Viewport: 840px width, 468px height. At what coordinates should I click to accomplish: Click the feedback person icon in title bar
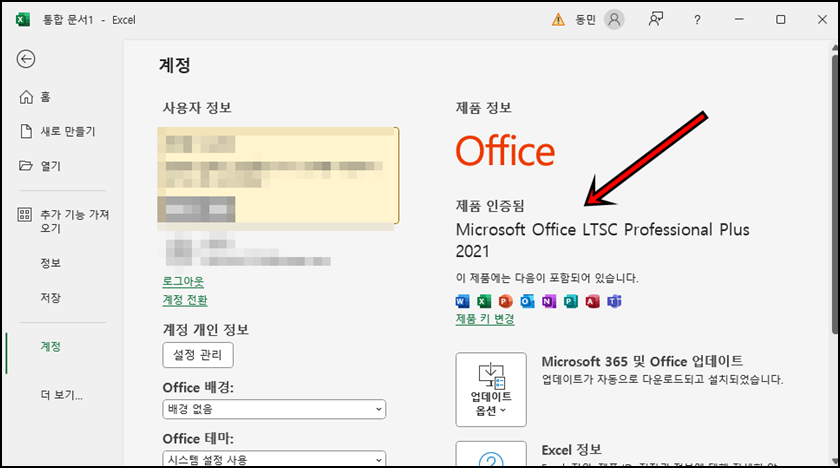pyautogui.click(x=656, y=20)
